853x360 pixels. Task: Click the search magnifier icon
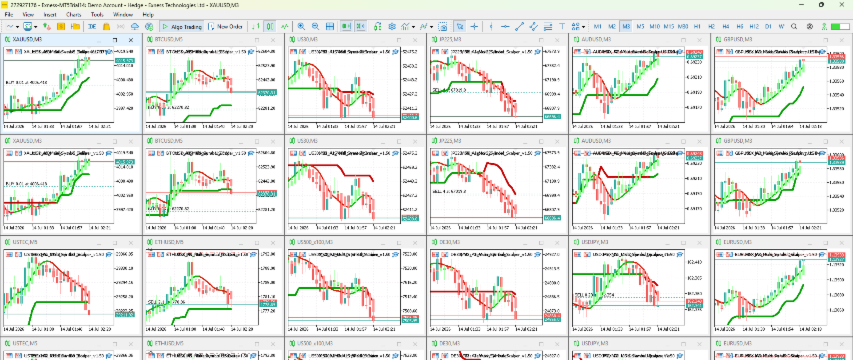pos(794,26)
